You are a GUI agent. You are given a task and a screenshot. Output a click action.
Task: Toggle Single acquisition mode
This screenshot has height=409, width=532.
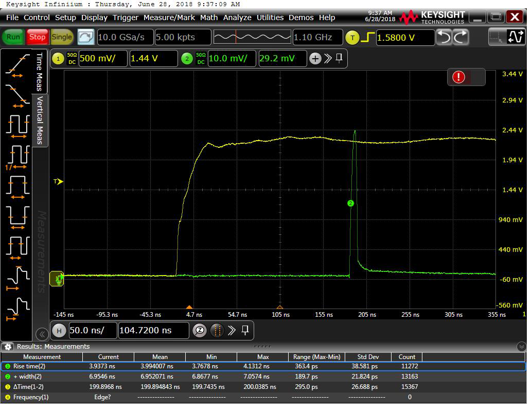(x=62, y=37)
